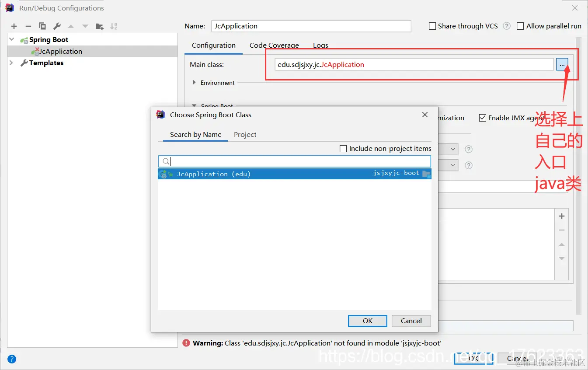Viewport: 588px width, 370px height.
Task: Close the Choose Spring Boot Class dialog
Action: pyautogui.click(x=425, y=115)
